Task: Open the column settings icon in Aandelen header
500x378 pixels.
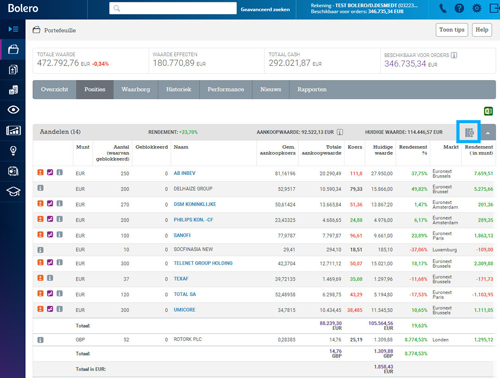Action: pyautogui.click(x=469, y=132)
